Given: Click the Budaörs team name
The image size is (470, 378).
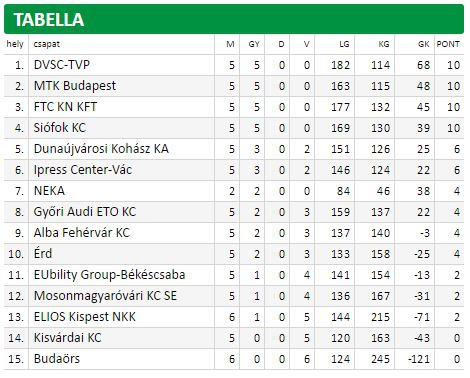Looking at the screenshot, I should [x=57, y=359].
